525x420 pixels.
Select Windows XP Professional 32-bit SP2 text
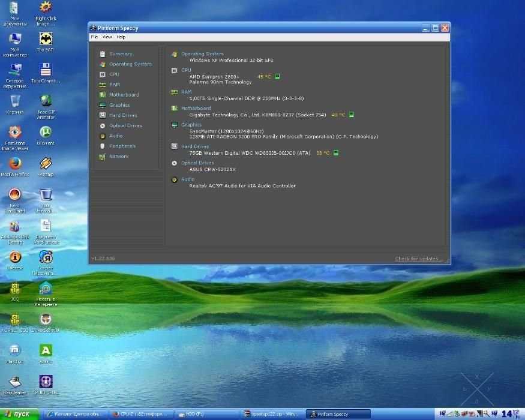[x=232, y=60]
